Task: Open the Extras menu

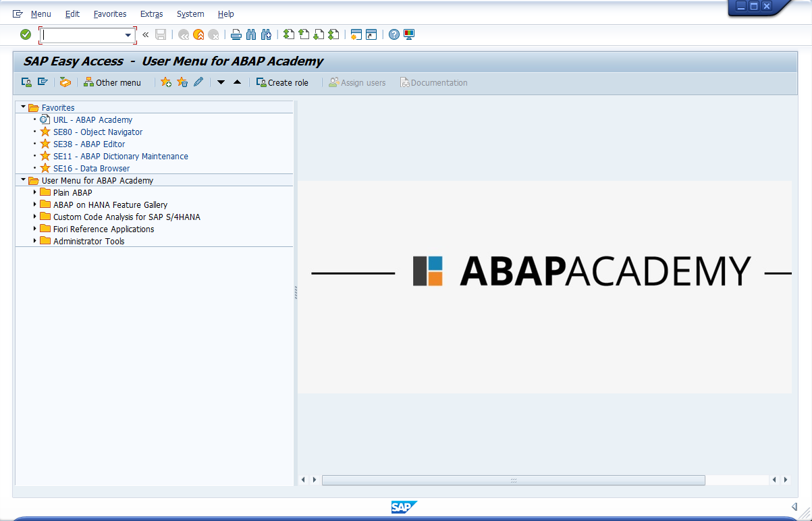Action: [x=151, y=13]
